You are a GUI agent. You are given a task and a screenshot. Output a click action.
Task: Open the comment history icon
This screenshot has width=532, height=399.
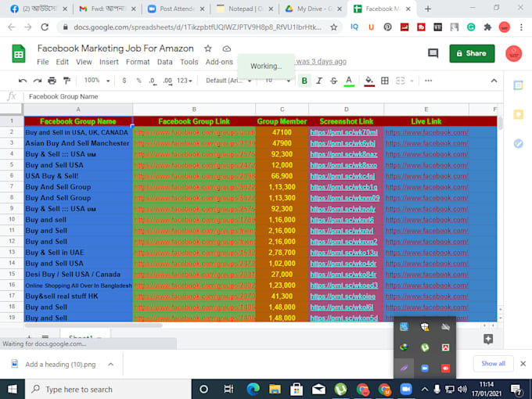[x=433, y=53]
